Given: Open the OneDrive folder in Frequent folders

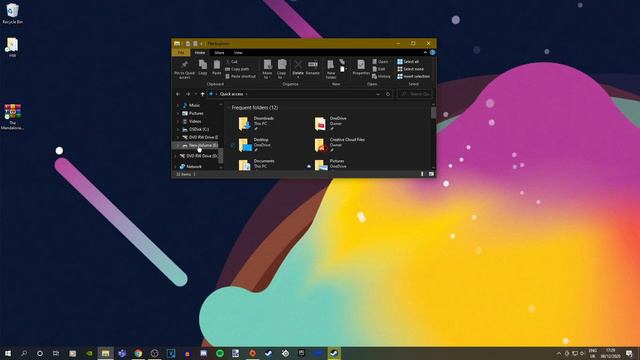Looking at the screenshot, I should 331,123.
